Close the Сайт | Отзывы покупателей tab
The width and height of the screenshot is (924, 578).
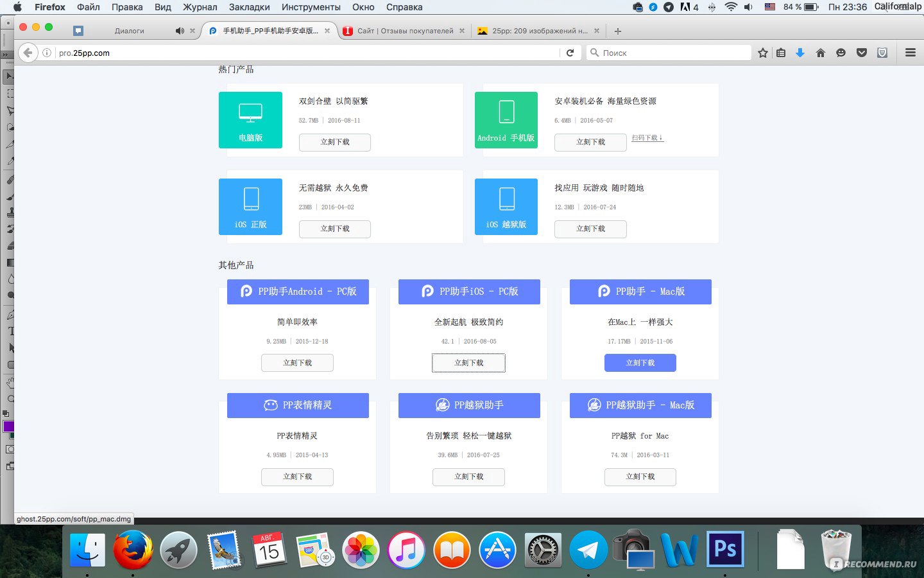[x=462, y=31]
